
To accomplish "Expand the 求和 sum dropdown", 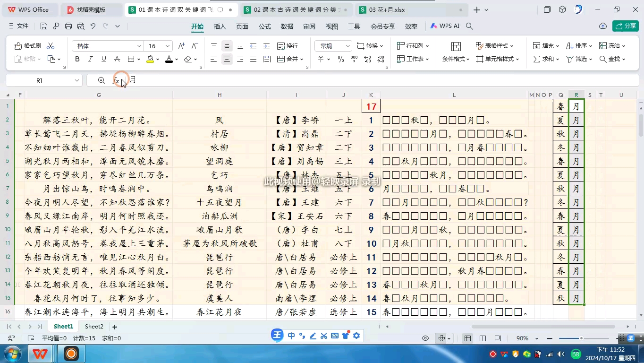I will click(x=557, y=59).
